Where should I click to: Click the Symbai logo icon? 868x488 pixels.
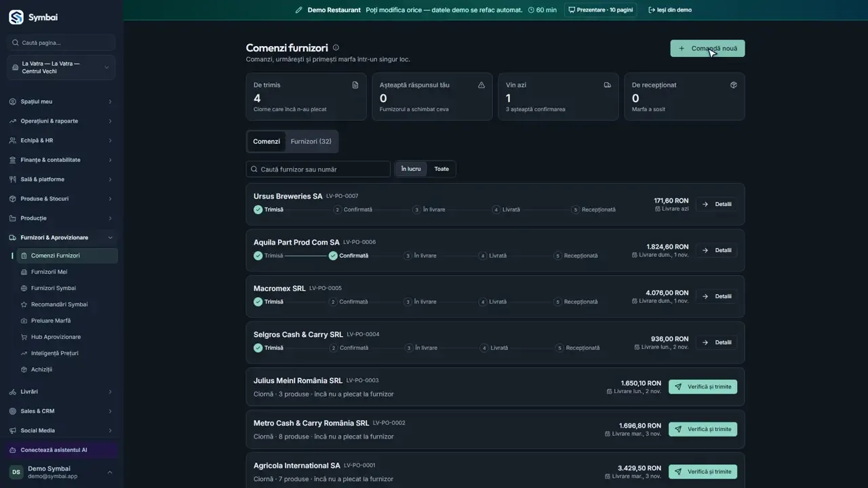16,17
